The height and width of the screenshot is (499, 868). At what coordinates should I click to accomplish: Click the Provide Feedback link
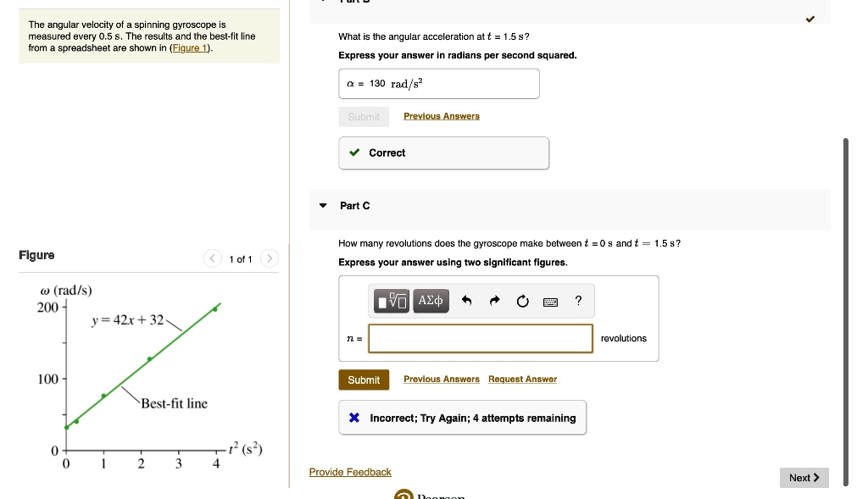click(350, 472)
